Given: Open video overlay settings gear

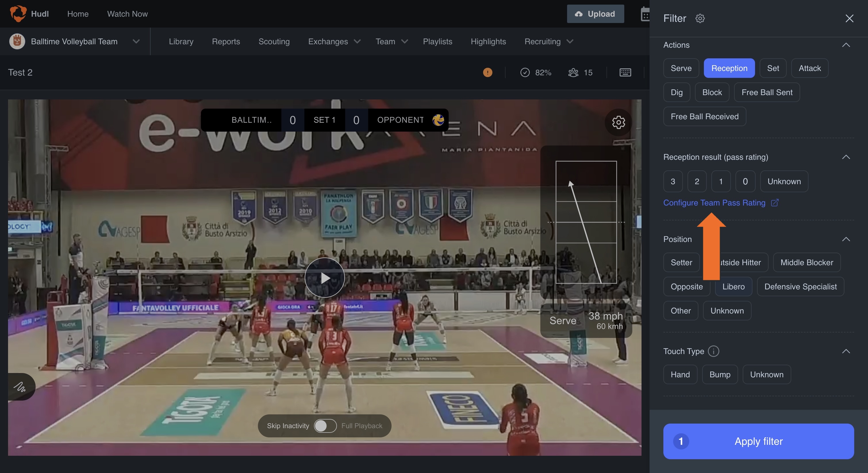Looking at the screenshot, I should [x=618, y=122].
